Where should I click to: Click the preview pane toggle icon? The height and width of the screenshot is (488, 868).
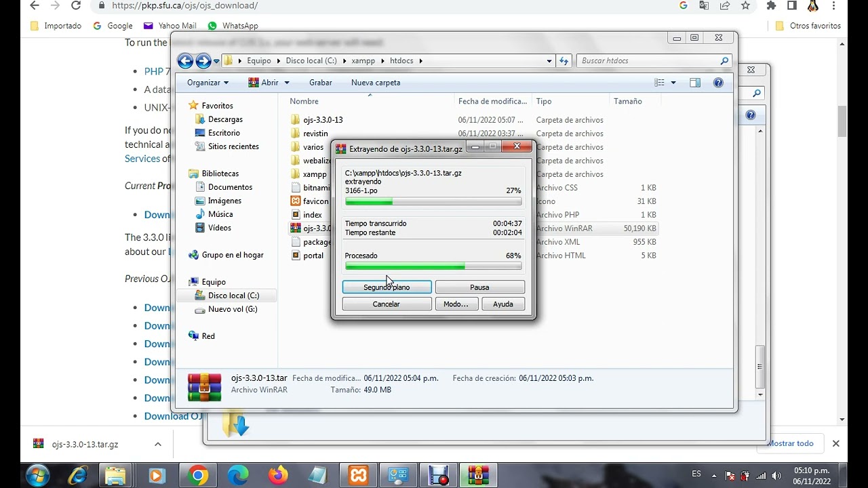695,83
